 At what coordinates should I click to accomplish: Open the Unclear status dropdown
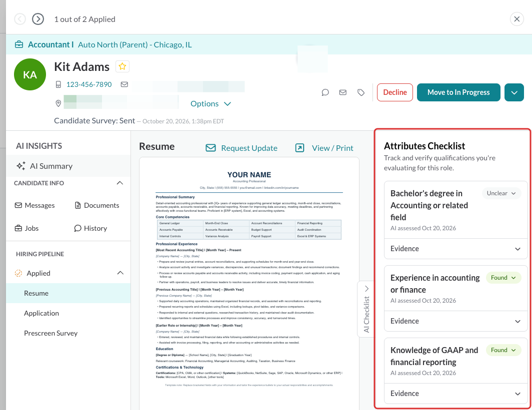[501, 193]
